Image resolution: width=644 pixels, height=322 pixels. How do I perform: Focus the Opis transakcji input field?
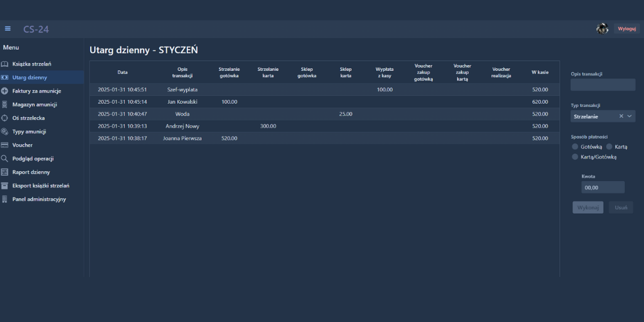click(x=602, y=85)
